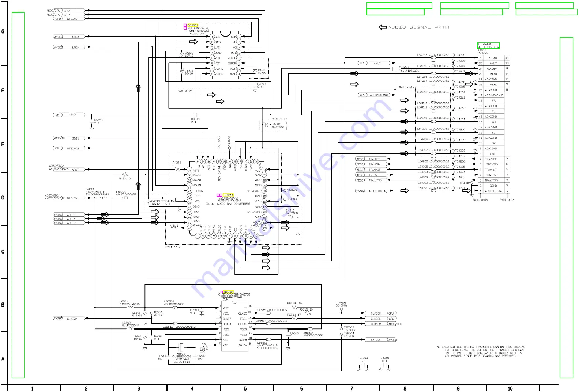Click the NRST signal tag
Image resolution: width=579 pixels, height=392 pixels.
pos(69,170)
